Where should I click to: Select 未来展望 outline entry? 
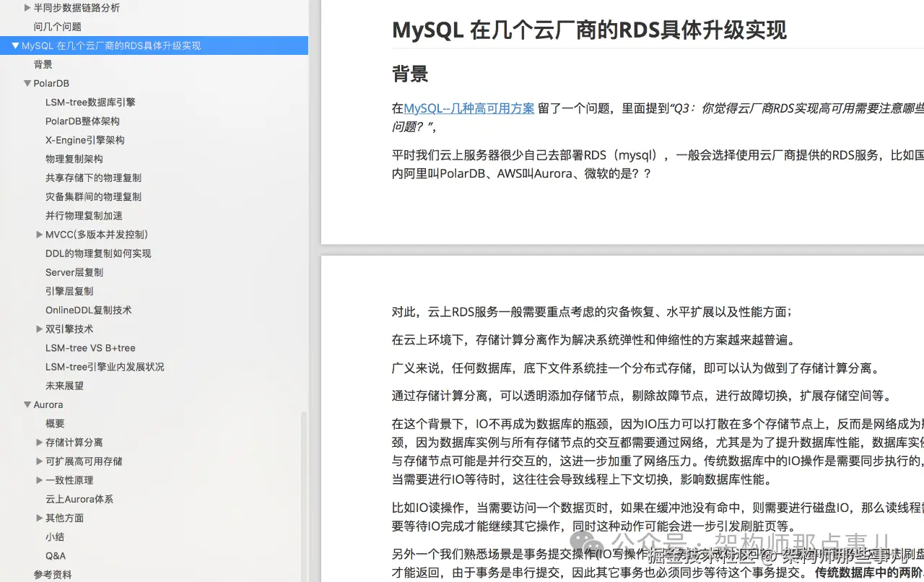point(64,386)
